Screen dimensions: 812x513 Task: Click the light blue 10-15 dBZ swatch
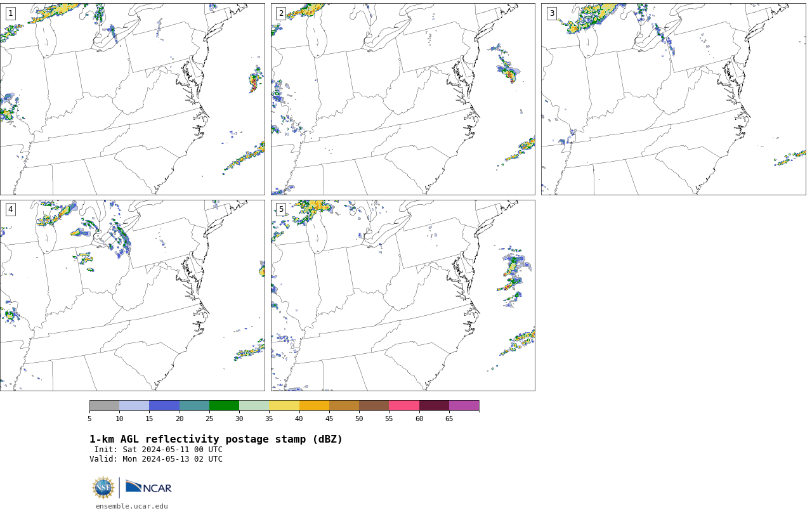tap(134, 406)
